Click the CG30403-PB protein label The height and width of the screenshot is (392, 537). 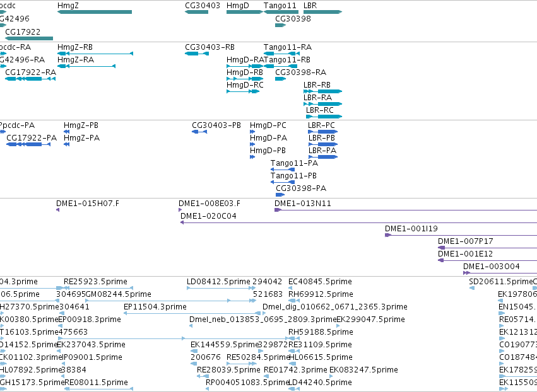(x=216, y=125)
